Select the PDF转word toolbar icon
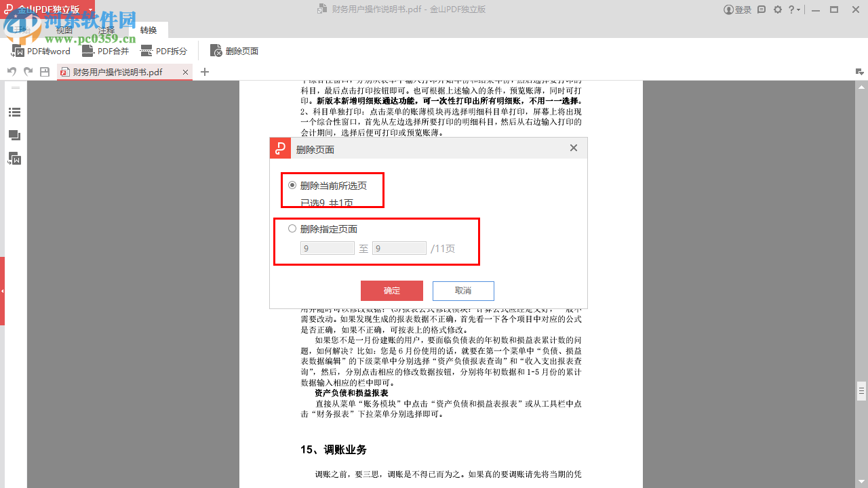The image size is (868, 488). point(41,51)
